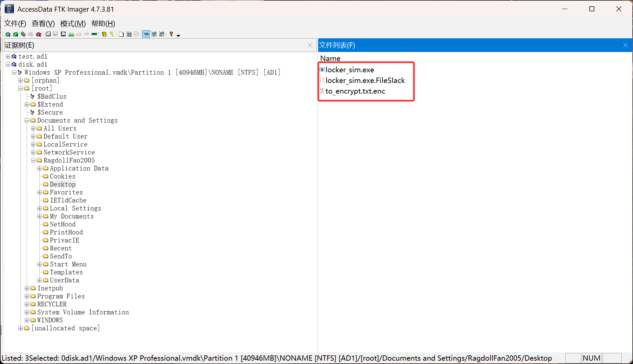Image resolution: width=633 pixels, height=364 pixels.
Task: Expand the My Documents folder
Action: pyautogui.click(x=40, y=216)
